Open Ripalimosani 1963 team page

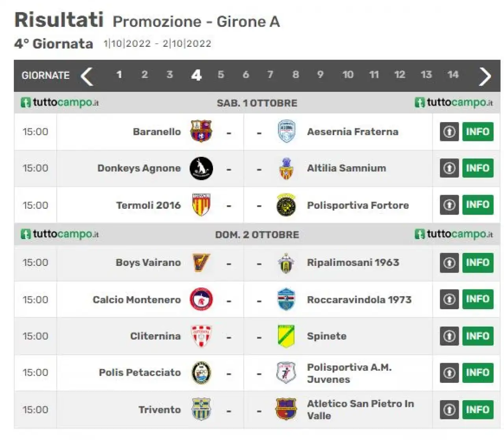tap(353, 262)
